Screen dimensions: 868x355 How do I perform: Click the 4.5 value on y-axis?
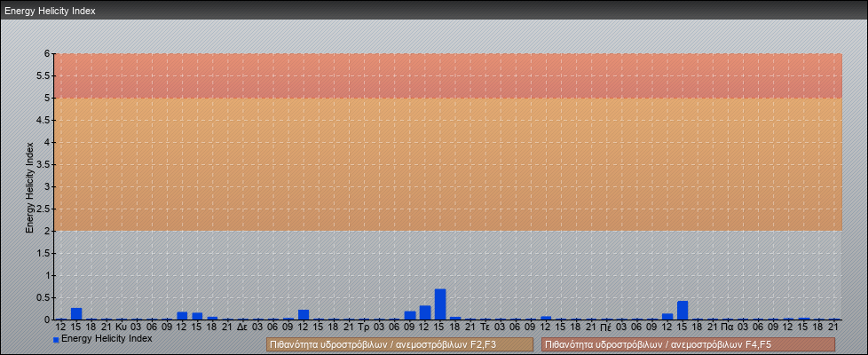[x=43, y=120]
